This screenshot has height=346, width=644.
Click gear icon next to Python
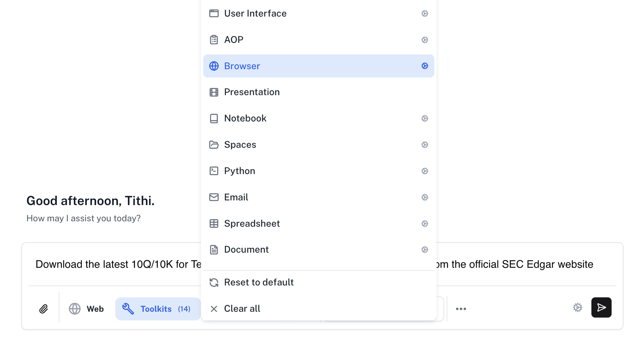(425, 171)
